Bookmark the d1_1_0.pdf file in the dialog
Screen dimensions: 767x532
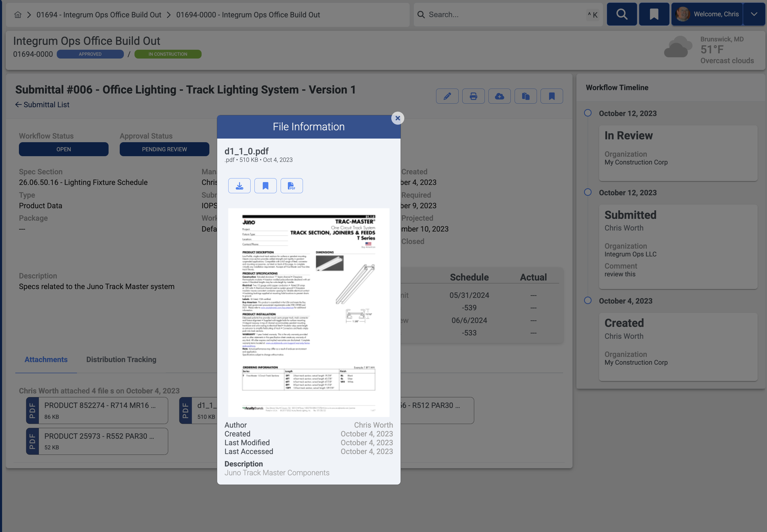pyautogui.click(x=265, y=186)
